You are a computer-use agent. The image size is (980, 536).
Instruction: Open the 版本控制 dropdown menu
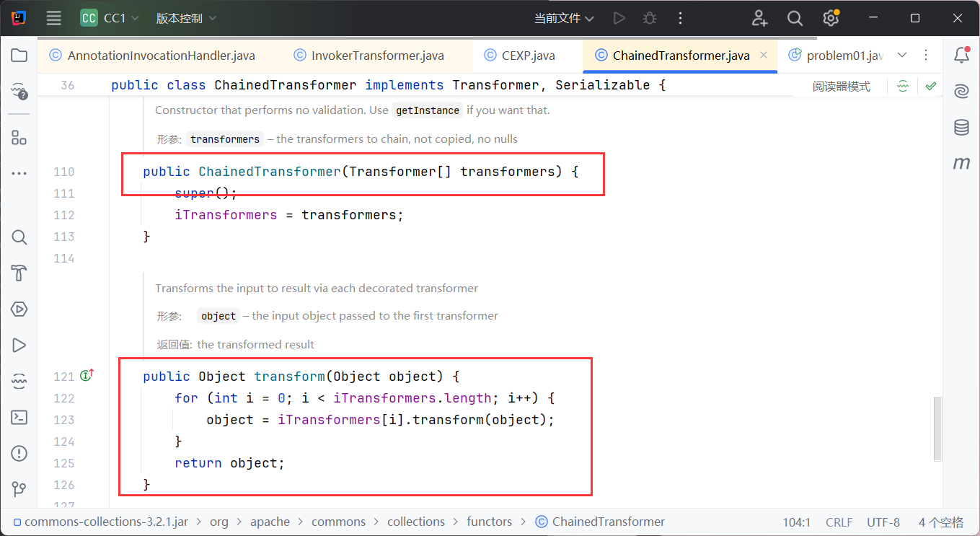pos(186,19)
